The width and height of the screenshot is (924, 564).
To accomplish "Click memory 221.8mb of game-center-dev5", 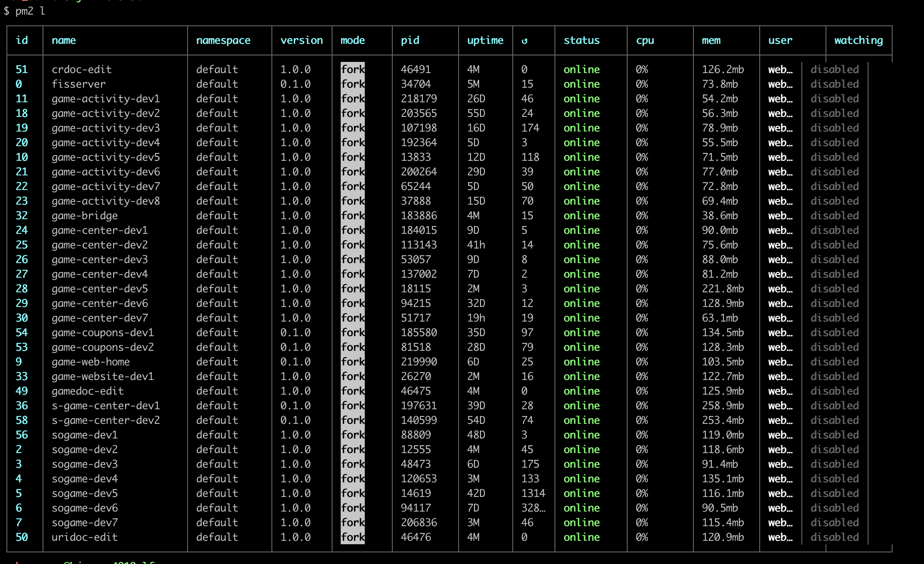I will [x=723, y=289].
